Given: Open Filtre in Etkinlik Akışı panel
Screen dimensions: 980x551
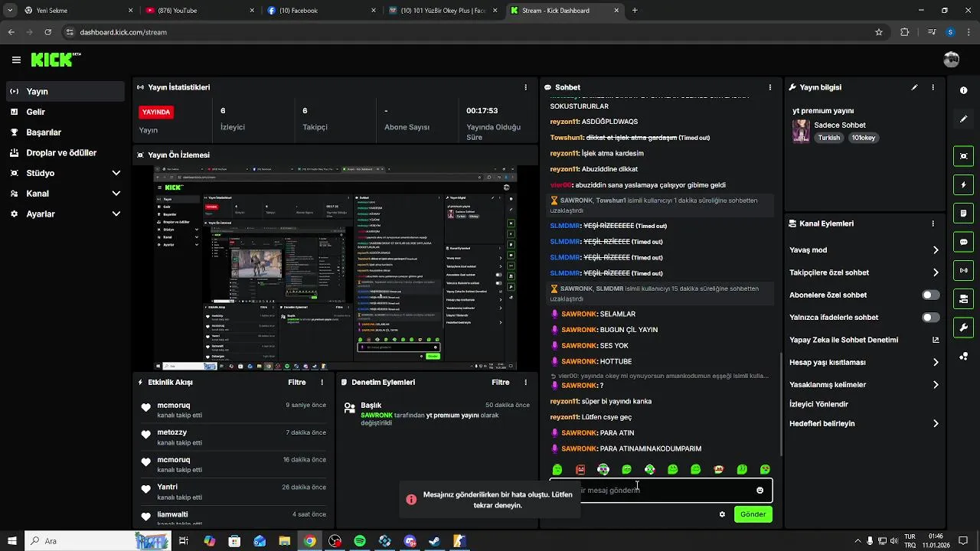Looking at the screenshot, I should 297,382.
